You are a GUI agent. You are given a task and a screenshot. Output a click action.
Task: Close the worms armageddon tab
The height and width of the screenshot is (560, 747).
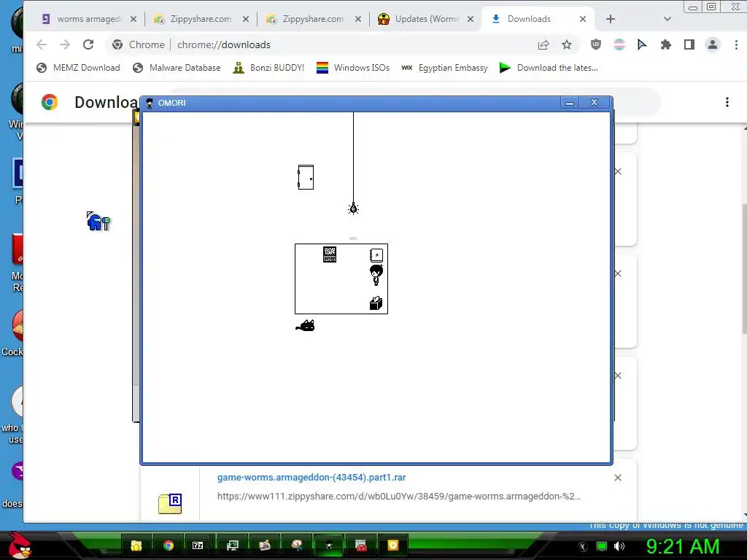tap(133, 19)
